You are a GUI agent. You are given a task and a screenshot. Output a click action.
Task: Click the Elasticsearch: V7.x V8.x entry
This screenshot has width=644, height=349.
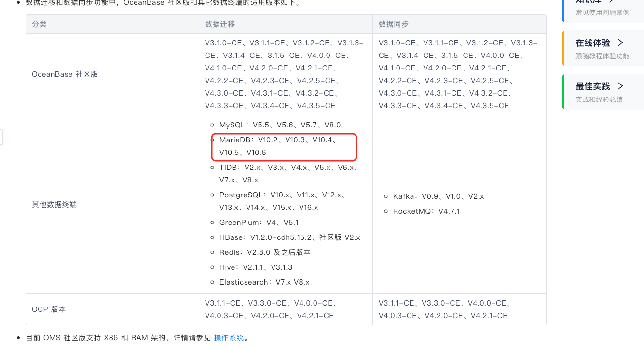(x=264, y=282)
